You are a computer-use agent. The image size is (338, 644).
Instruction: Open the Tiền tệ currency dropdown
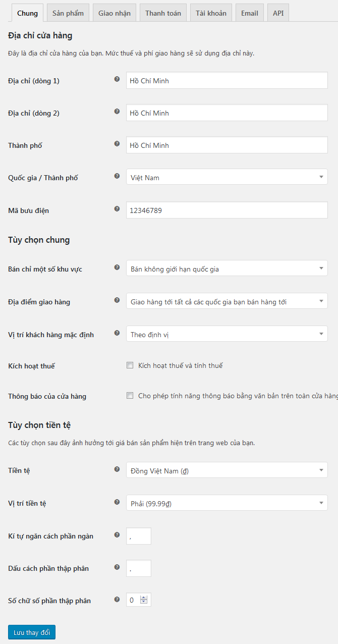(227, 470)
